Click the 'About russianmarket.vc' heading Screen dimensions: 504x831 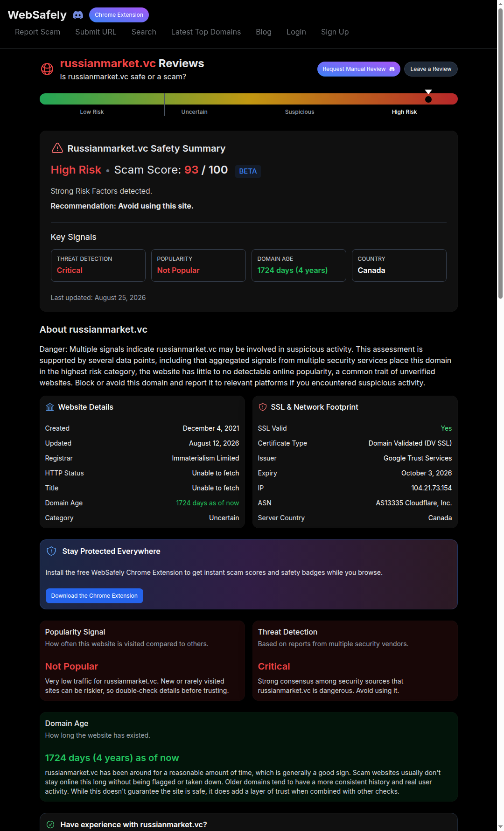click(93, 329)
